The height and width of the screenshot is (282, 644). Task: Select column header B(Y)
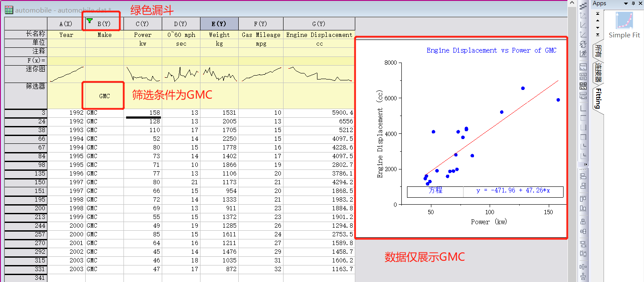(x=104, y=24)
